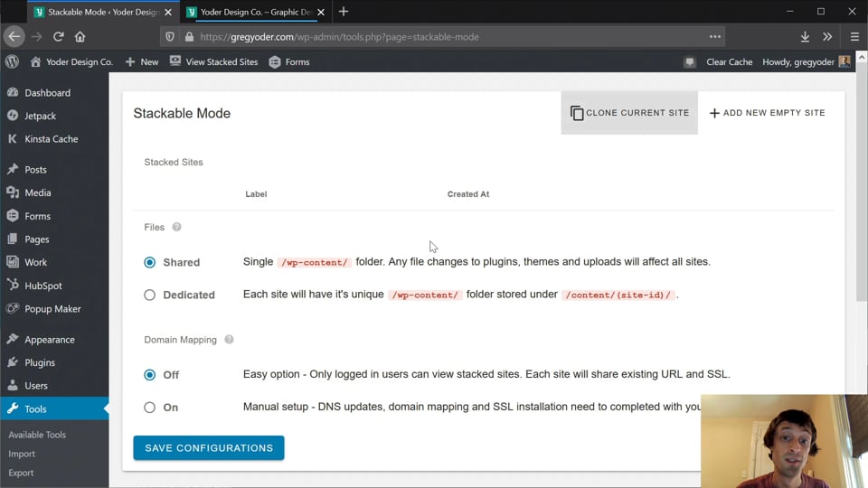Click the Kinsta Cache K icon

tap(13, 139)
